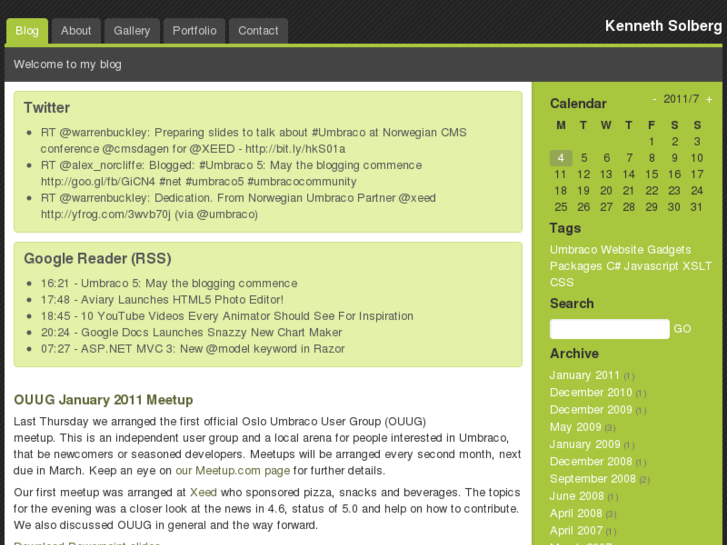Focus the sidebar search input field
The height and width of the screenshot is (545, 727).
pos(610,329)
